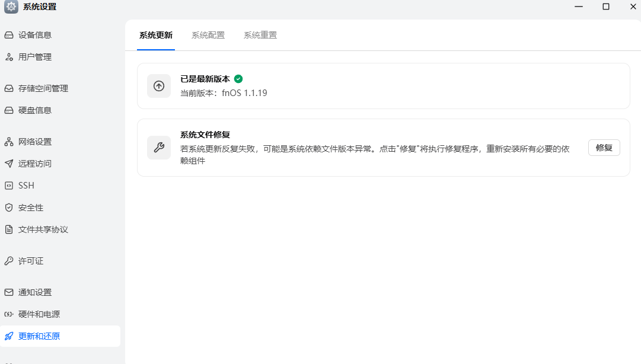This screenshot has height=364, width=641.
Task: Click the 存储空间管理 disk icon
Action: click(x=9, y=88)
